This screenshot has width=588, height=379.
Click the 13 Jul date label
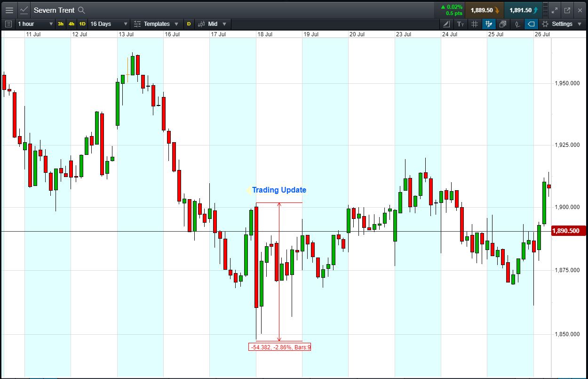click(x=126, y=34)
